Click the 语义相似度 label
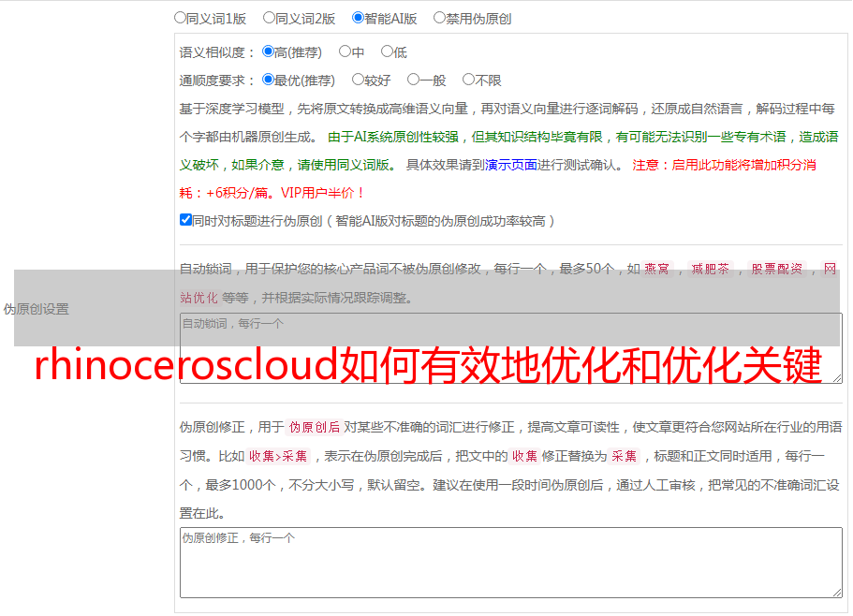The width and height of the screenshot is (853, 616). 216,52
